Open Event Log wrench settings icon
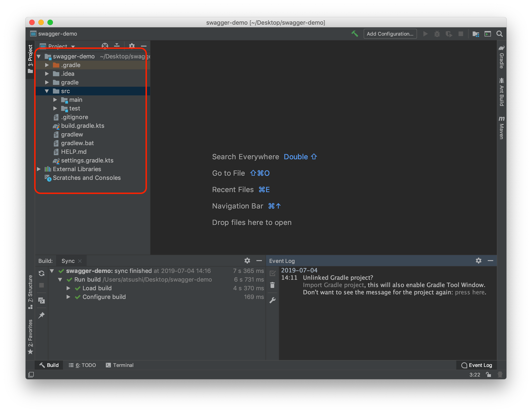 [x=272, y=300]
